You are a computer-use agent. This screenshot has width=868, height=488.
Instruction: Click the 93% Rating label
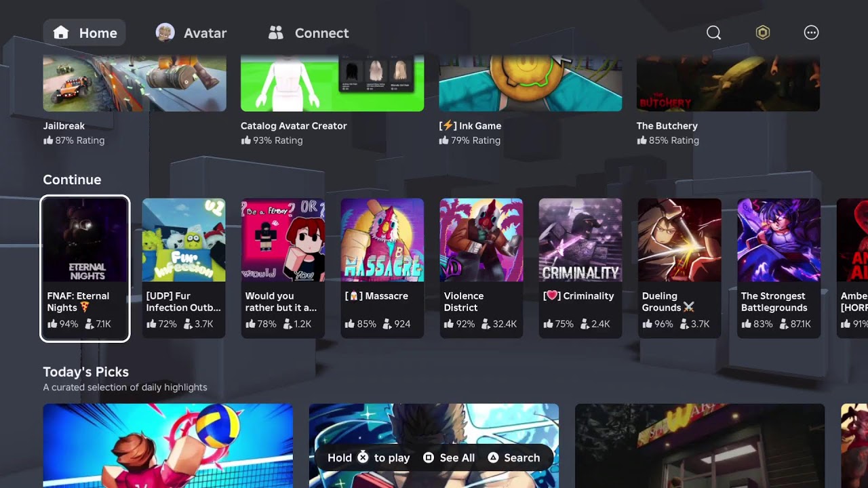272,140
